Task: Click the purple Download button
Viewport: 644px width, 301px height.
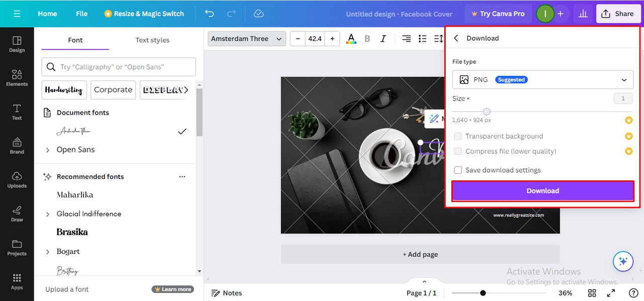Action: tap(543, 191)
